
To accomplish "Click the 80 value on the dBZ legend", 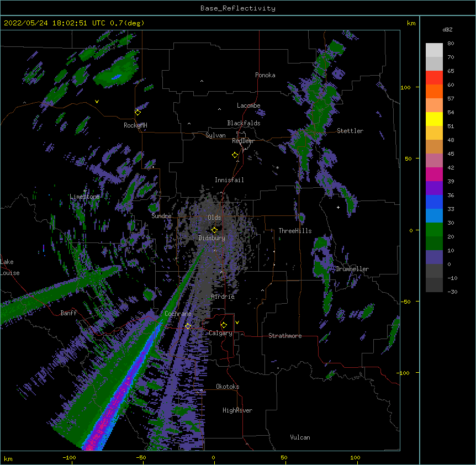I will click(451, 44).
